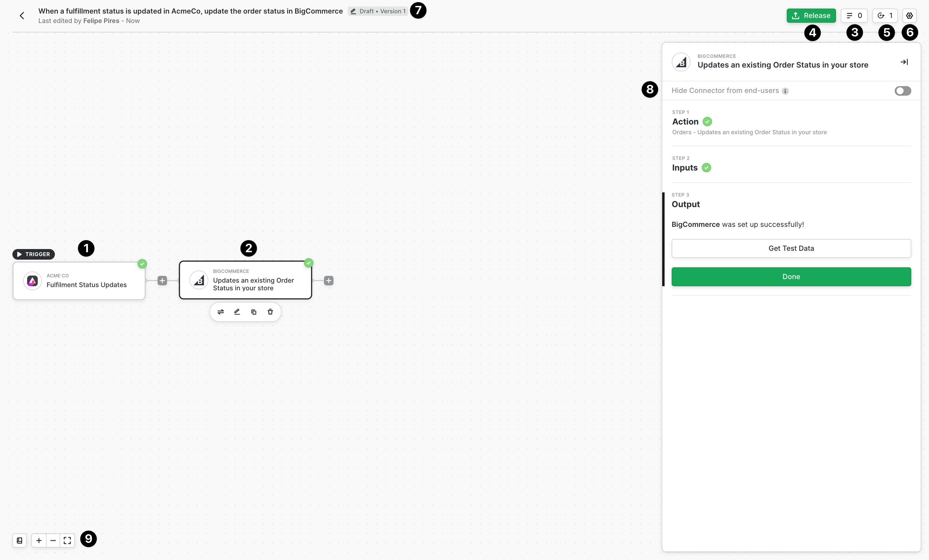Open the documentation book icon
Screen dimensions: 929x560
[x=19, y=541]
